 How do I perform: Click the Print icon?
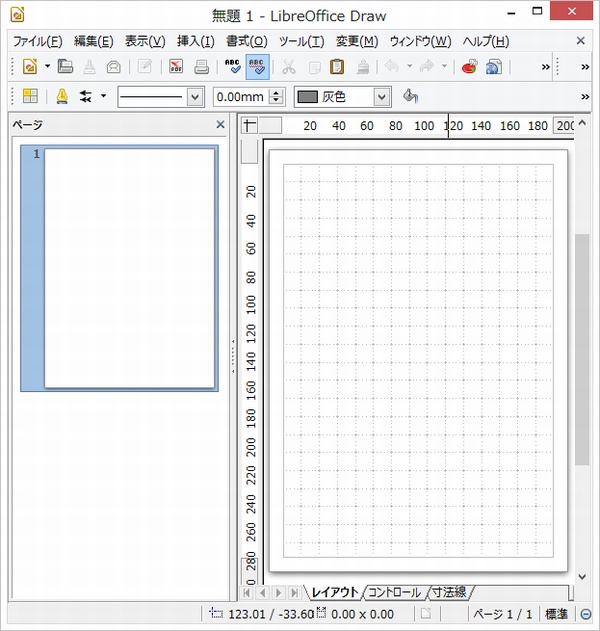coord(201,66)
